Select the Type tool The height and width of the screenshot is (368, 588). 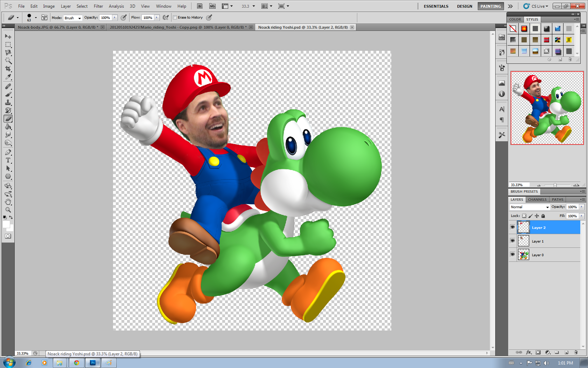click(x=8, y=160)
